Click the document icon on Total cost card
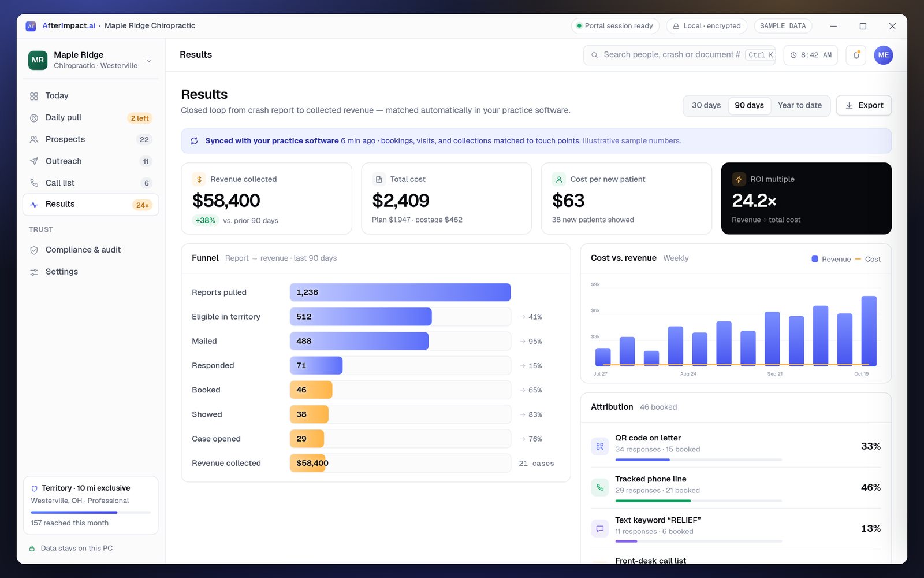Viewport: 924px width, 578px height. pos(379,179)
